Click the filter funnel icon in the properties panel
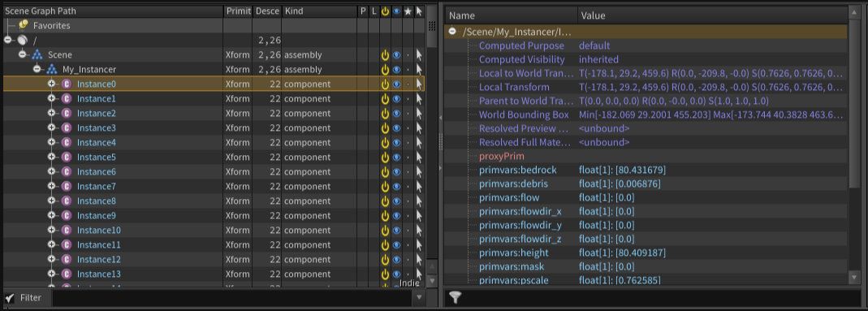The image size is (868, 311). 455,298
